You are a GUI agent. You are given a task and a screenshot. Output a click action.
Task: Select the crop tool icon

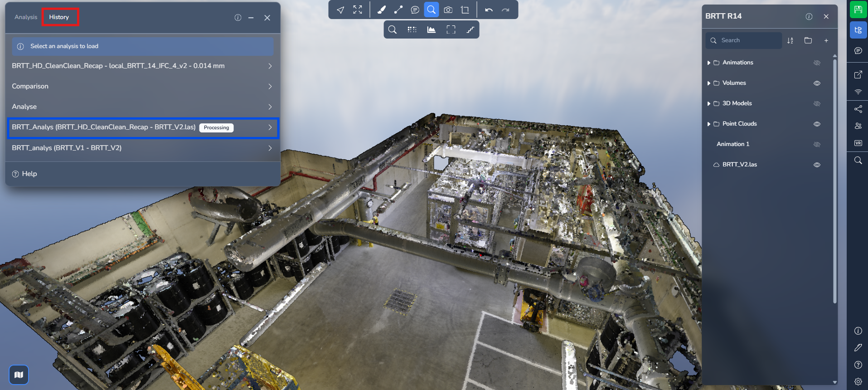tap(465, 10)
